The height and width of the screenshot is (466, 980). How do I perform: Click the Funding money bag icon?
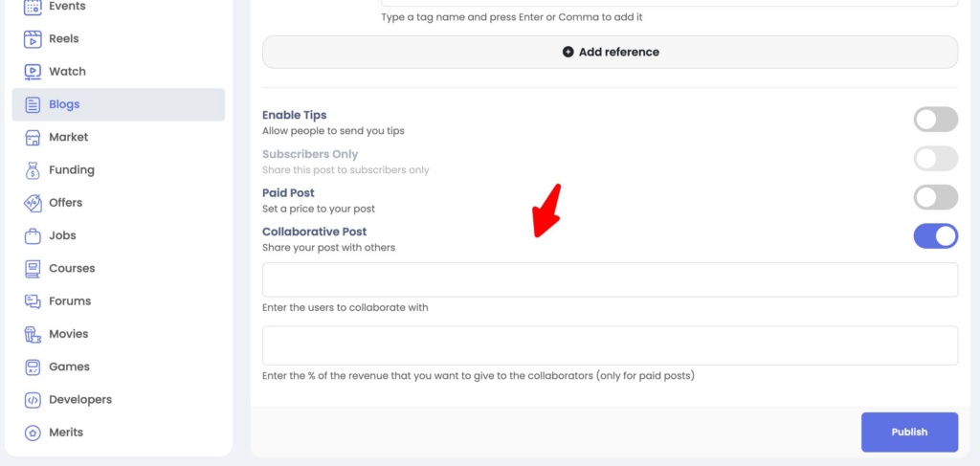click(33, 170)
